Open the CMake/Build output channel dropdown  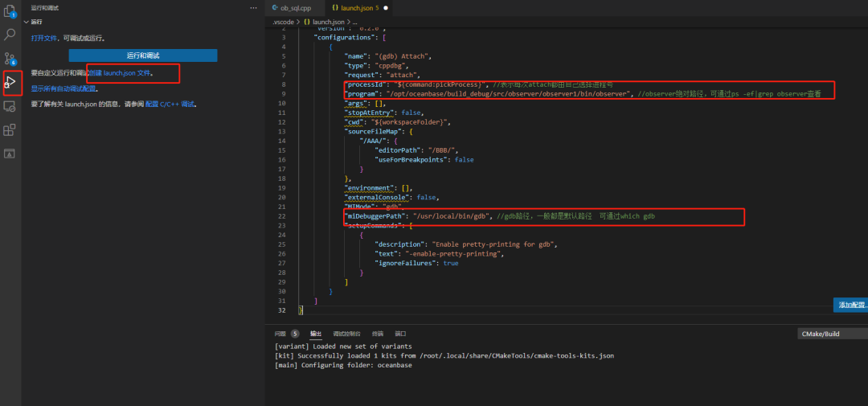pos(832,334)
